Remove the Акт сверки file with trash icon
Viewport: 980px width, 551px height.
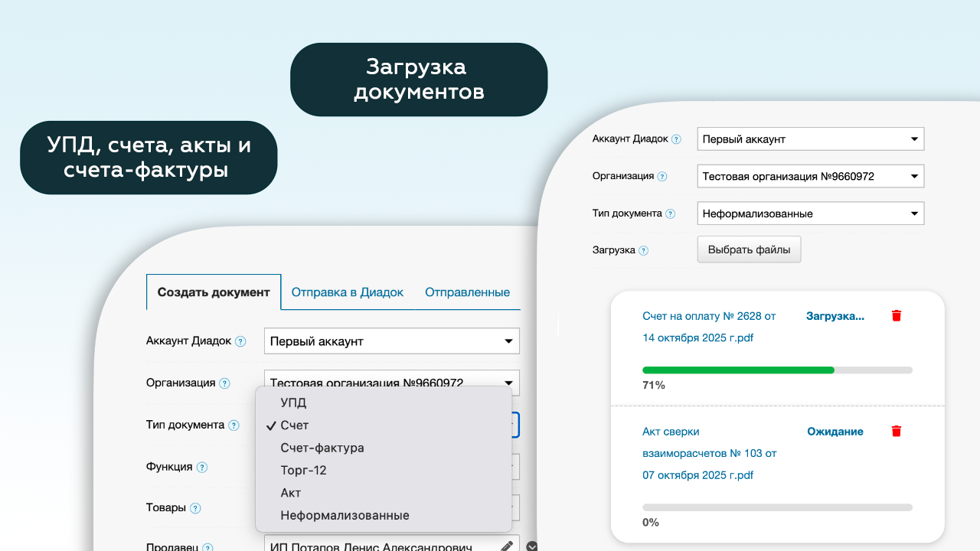[x=897, y=432]
